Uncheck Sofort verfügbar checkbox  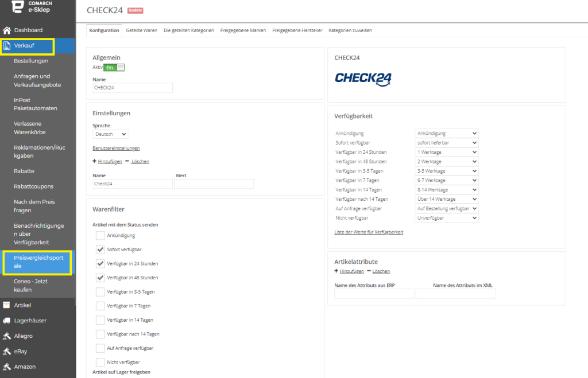tap(100, 250)
